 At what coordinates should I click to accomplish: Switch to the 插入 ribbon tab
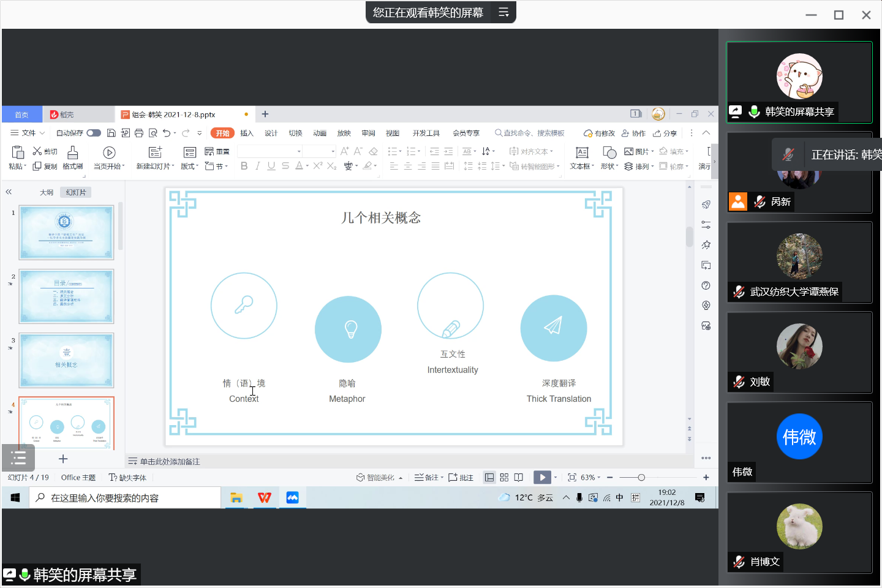click(x=247, y=133)
